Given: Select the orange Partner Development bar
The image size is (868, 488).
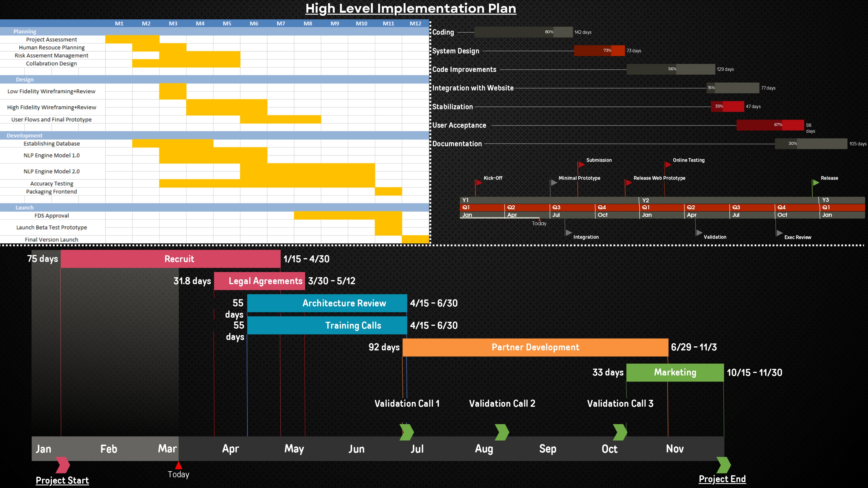Looking at the screenshot, I should coord(535,347).
